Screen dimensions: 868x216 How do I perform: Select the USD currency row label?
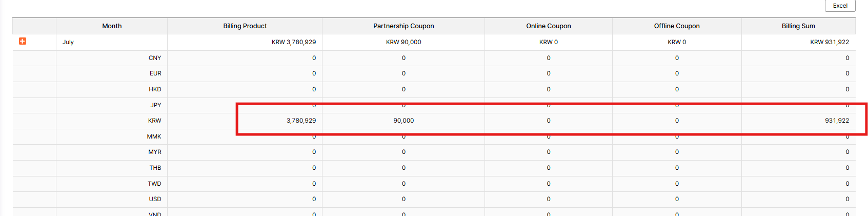pos(155,199)
